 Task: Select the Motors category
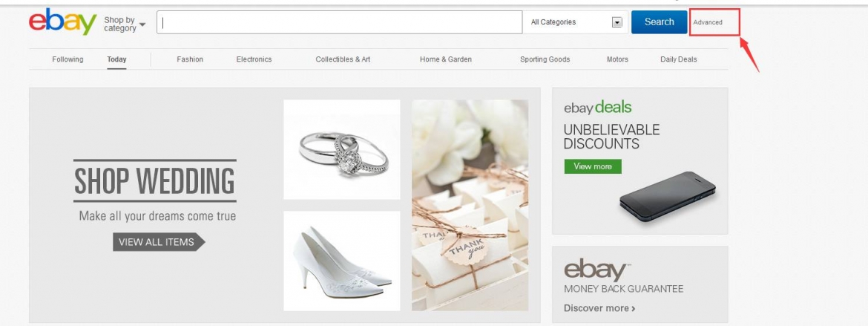(x=617, y=59)
